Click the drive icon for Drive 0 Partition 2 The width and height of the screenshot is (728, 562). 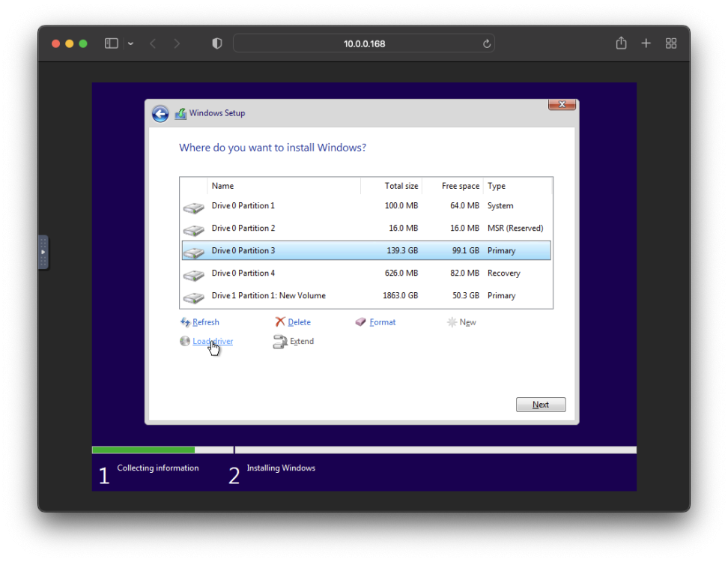193,229
